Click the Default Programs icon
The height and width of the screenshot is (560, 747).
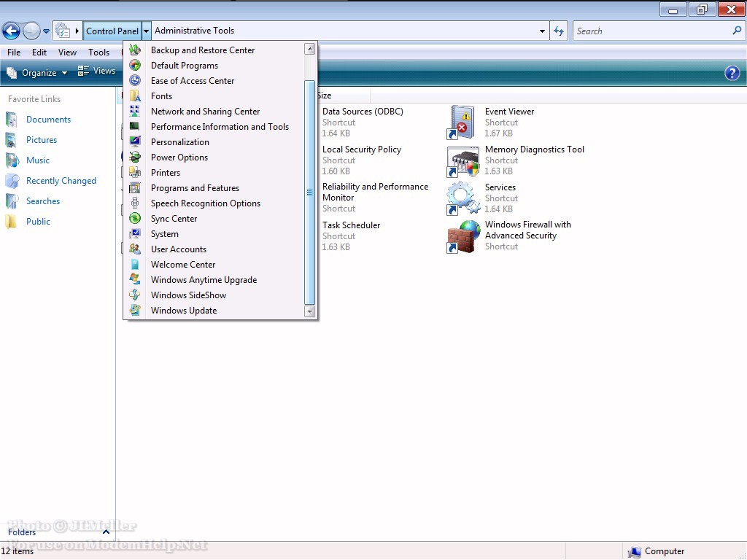(x=135, y=65)
